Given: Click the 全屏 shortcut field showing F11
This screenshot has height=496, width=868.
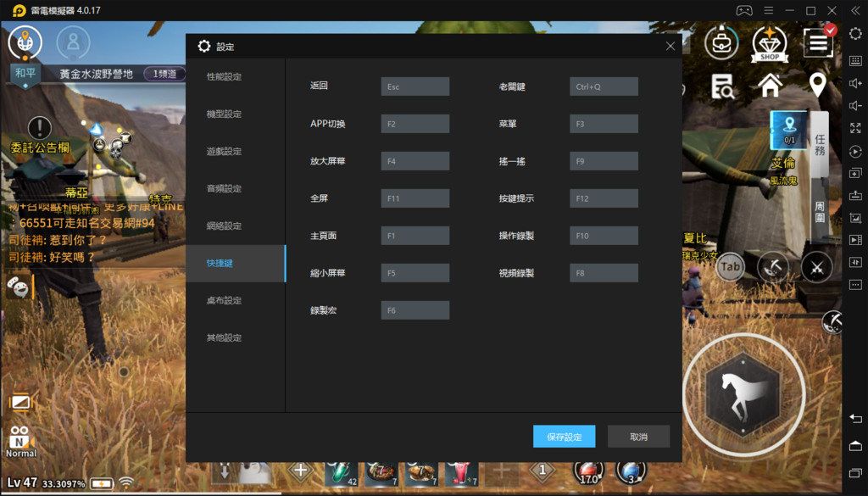Looking at the screenshot, I should pos(415,198).
